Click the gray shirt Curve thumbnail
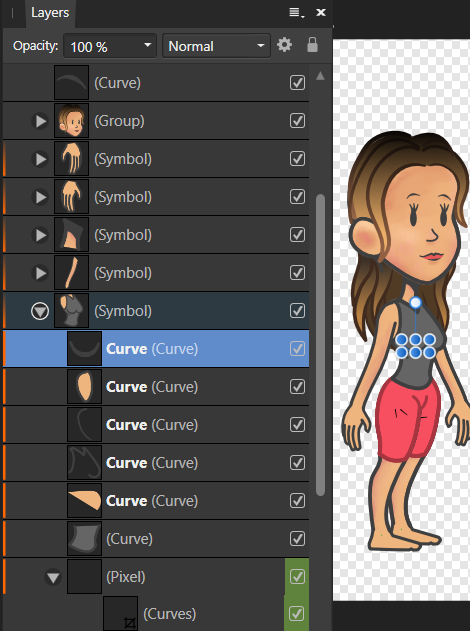470x631 pixels. tap(85, 538)
